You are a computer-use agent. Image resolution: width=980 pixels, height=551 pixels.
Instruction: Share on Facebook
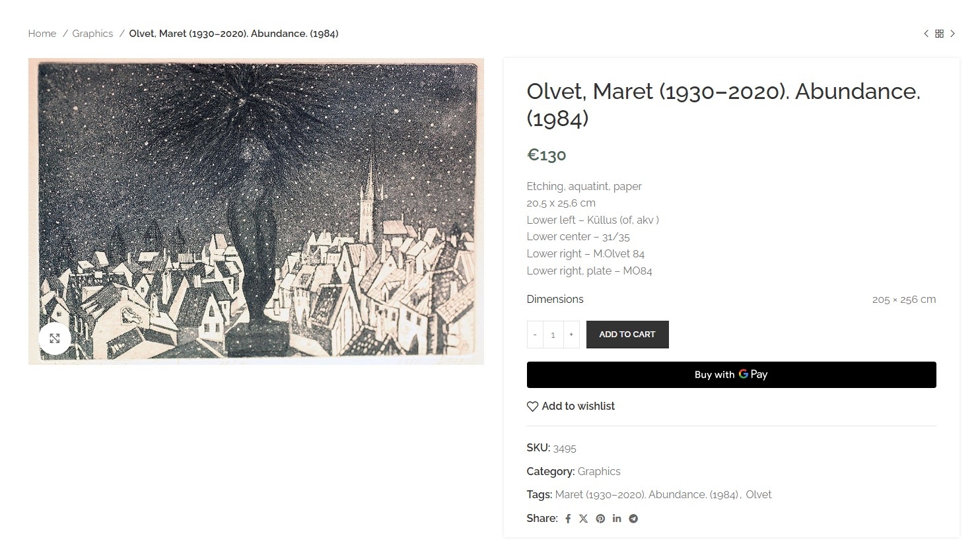pyautogui.click(x=568, y=519)
